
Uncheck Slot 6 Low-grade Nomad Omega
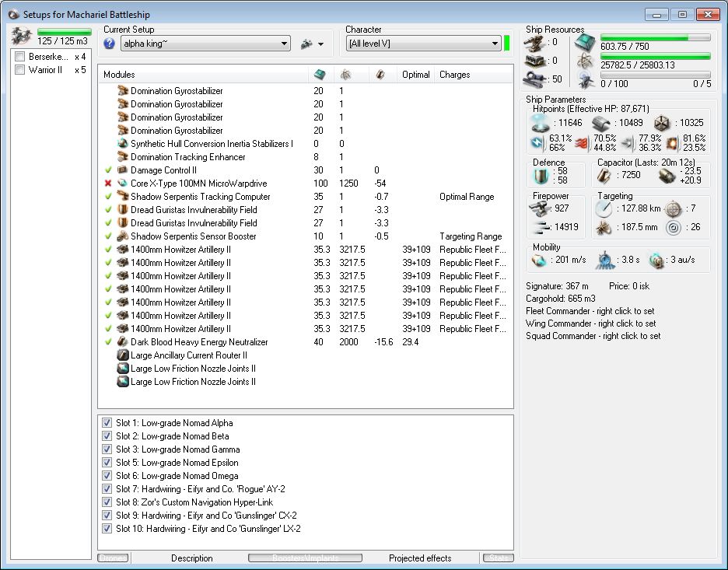(x=107, y=476)
